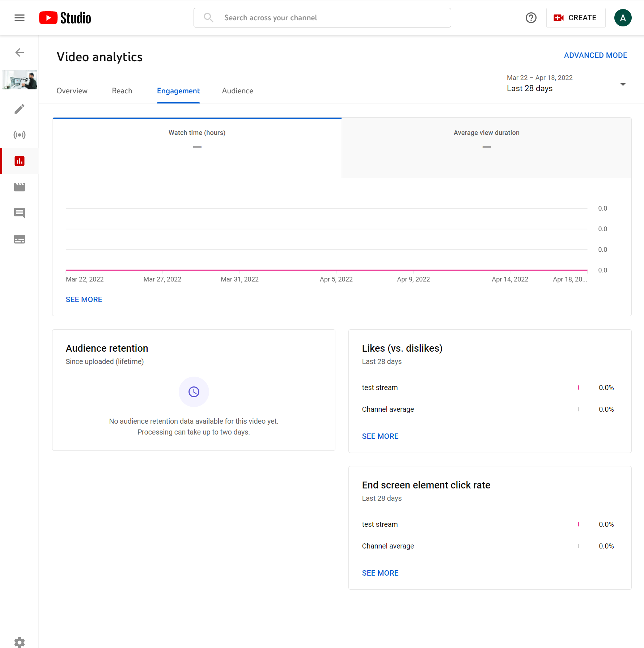Click SEE MORE in Likes (vs. dislikes) card
This screenshot has height=648, width=644.
coord(380,436)
